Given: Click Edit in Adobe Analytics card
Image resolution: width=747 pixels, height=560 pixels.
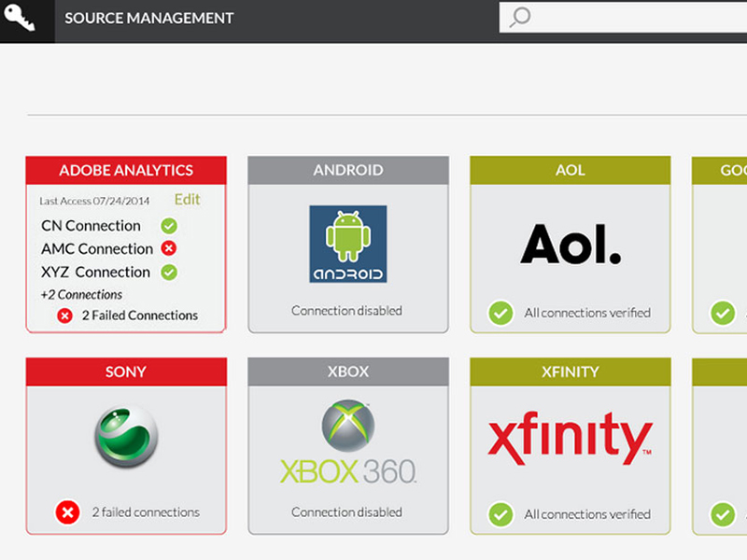Looking at the screenshot, I should (188, 199).
